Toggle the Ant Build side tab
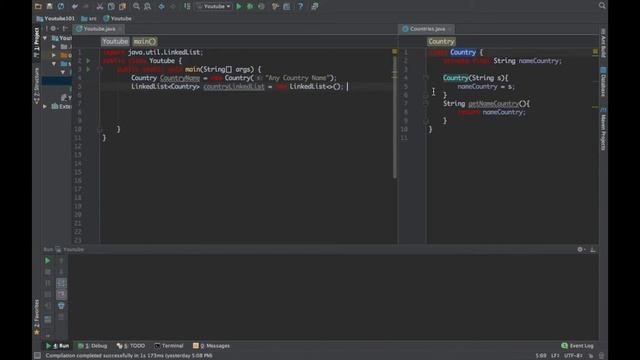Viewport: 640px width, 360px height. 603,43
